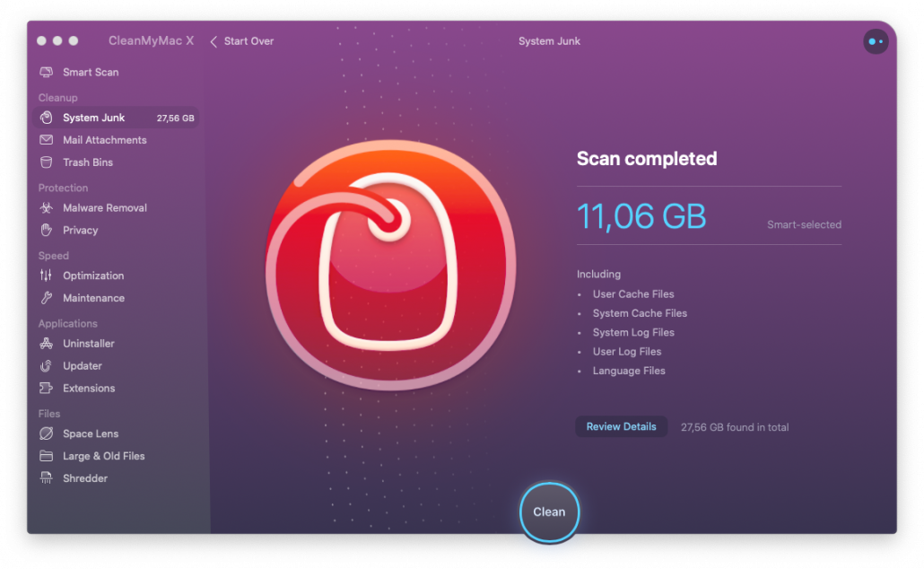The height and width of the screenshot is (569, 924).
Task: Select the Updater icon
Action: point(46,366)
